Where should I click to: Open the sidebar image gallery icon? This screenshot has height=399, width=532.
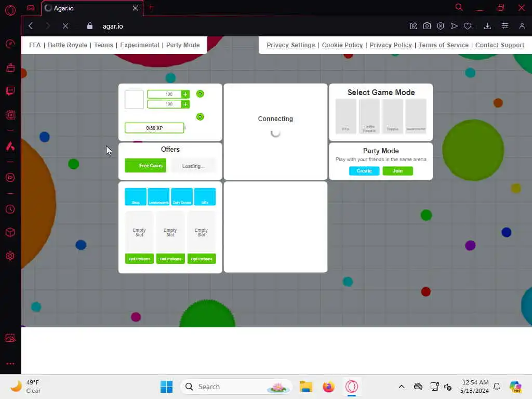[10, 338]
